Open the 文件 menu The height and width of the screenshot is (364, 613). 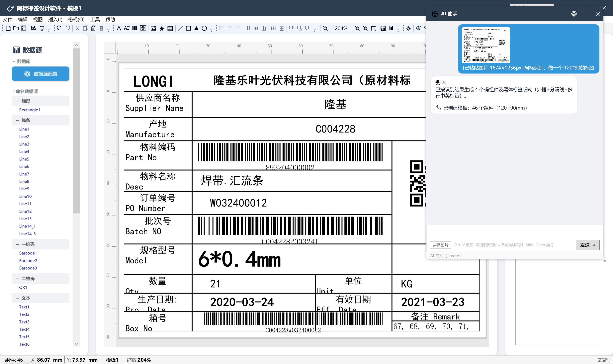coord(7,19)
